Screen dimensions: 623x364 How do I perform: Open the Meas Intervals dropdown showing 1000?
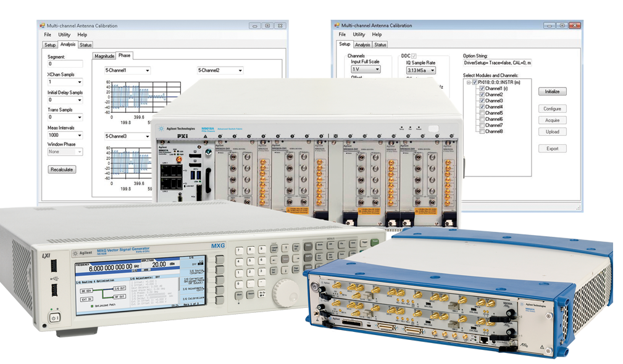[65, 135]
